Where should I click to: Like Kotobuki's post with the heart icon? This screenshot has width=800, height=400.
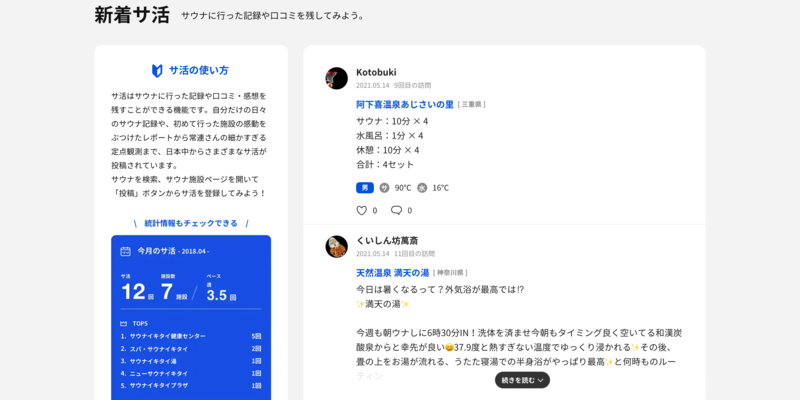pyautogui.click(x=361, y=210)
